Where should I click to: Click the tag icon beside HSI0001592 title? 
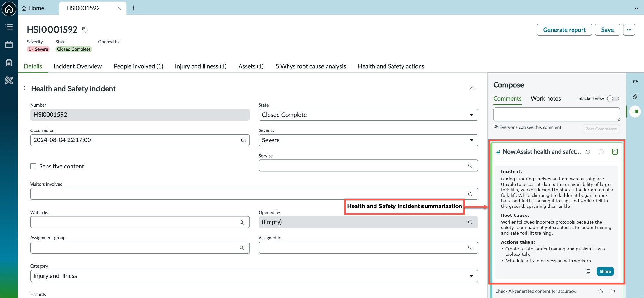(x=85, y=30)
